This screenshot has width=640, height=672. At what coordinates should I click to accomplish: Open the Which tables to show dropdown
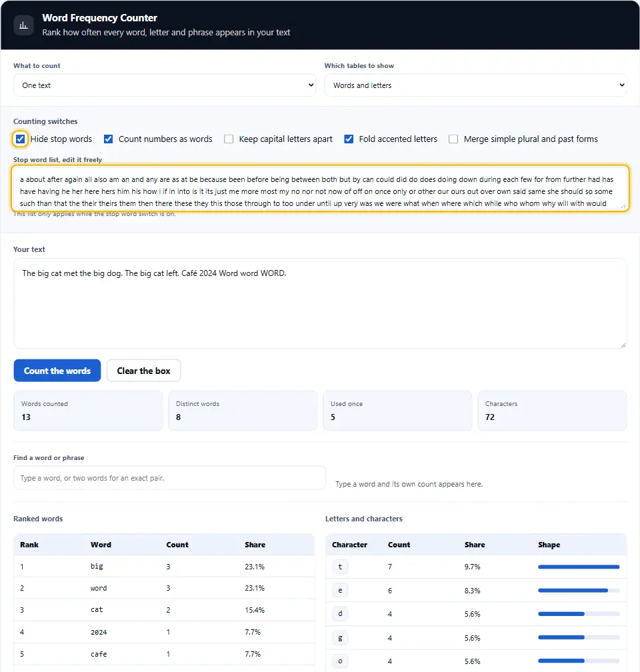pos(475,85)
